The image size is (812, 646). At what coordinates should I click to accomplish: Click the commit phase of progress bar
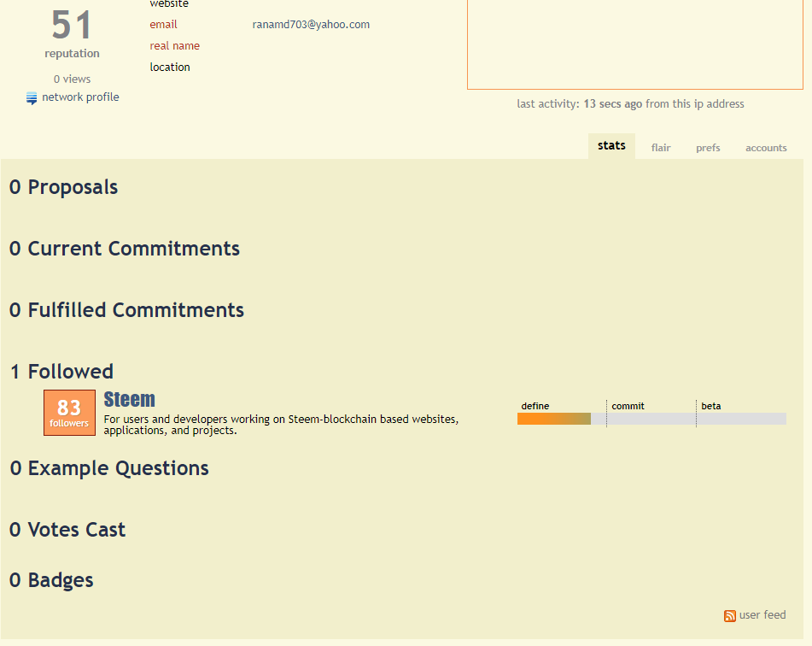[x=651, y=419]
